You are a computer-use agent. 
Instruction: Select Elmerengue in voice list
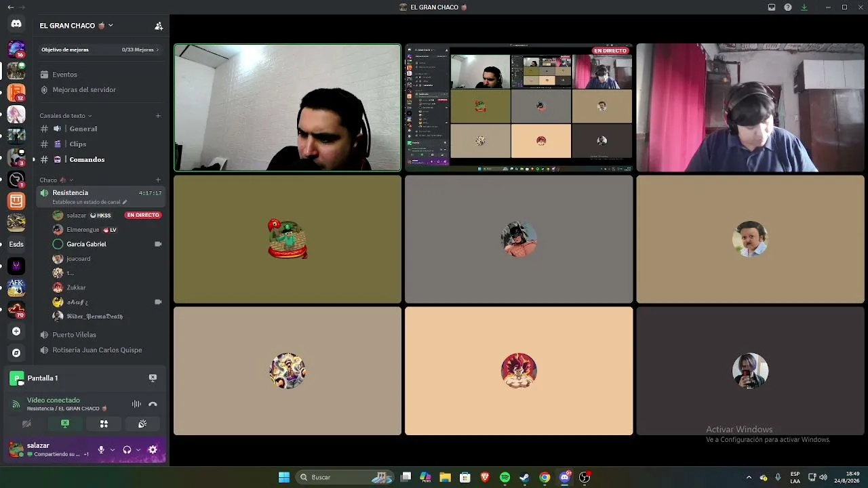[107, 230]
